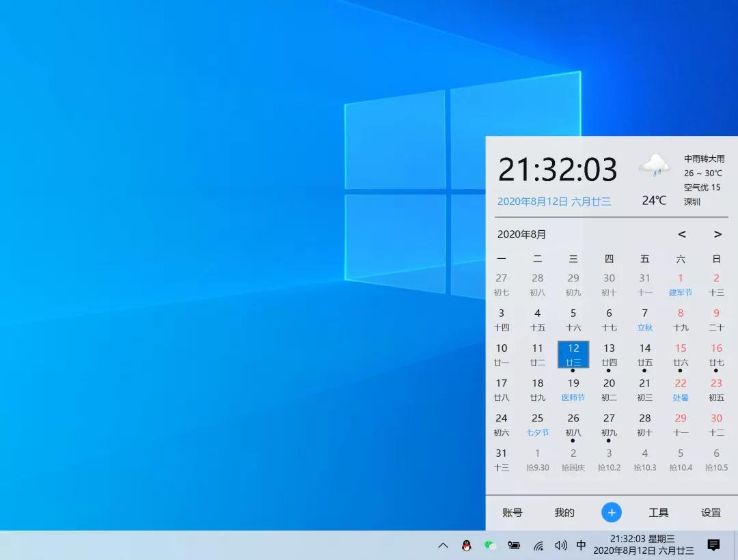Open QQ from the system tray
Viewport: 738px width, 560px height.
coord(465,545)
